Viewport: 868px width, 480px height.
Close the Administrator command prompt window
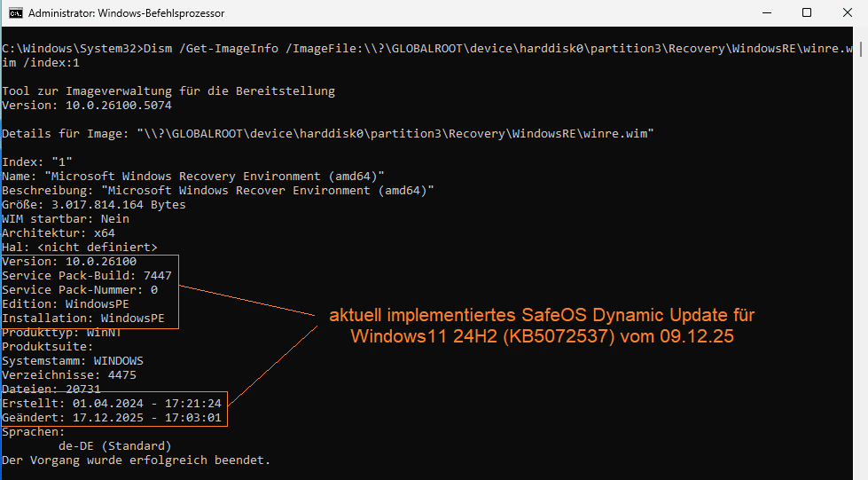(848, 12)
